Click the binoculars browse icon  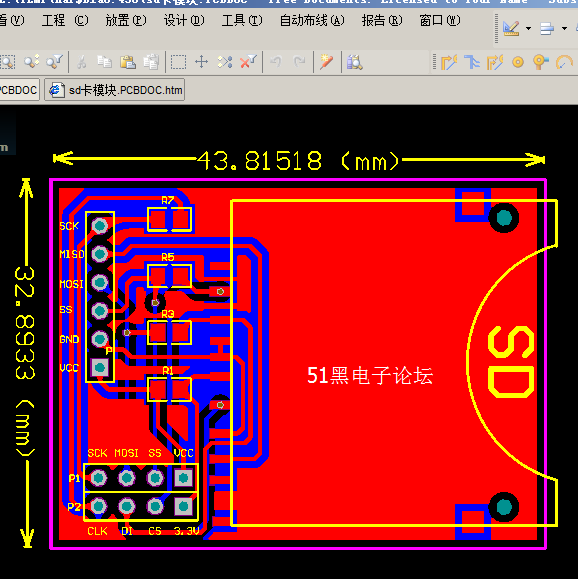tap(355, 62)
